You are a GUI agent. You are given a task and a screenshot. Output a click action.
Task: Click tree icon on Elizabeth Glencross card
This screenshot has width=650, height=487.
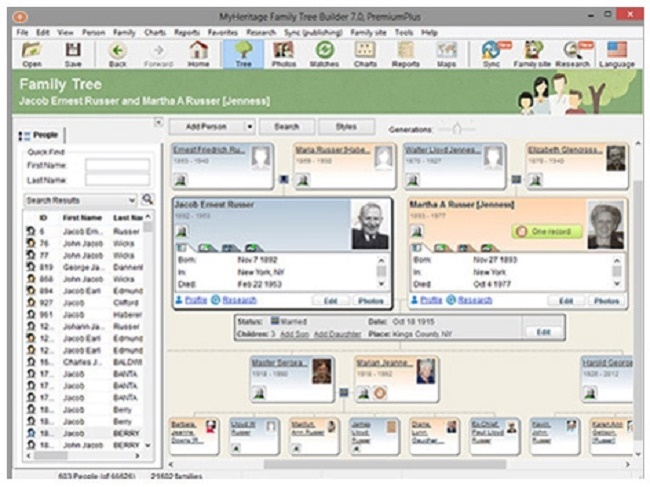click(x=536, y=180)
